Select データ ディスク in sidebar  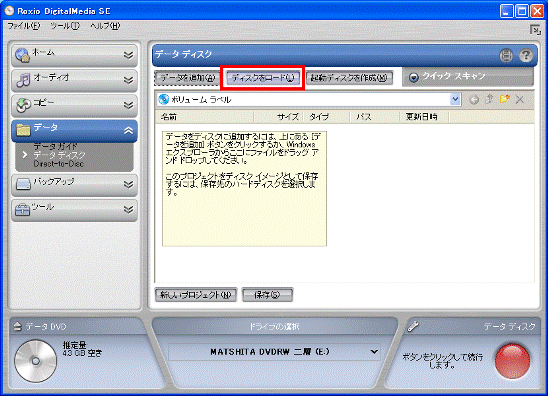coord(59,155)
